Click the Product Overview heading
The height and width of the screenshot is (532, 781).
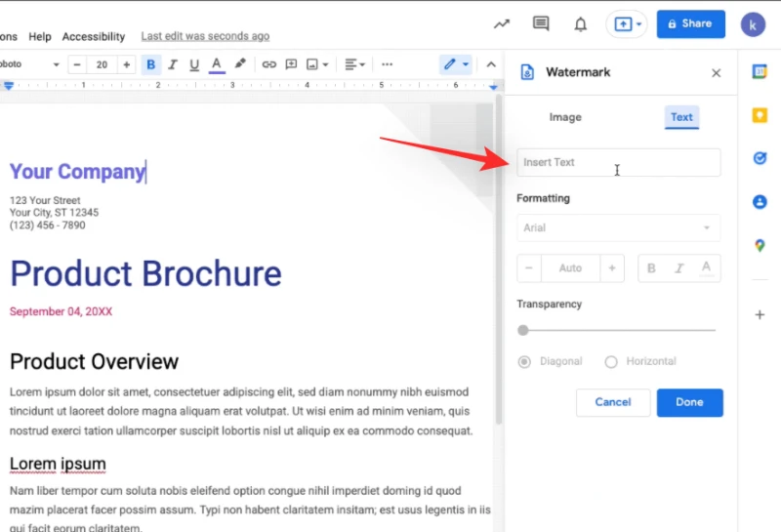pos(94,361)
